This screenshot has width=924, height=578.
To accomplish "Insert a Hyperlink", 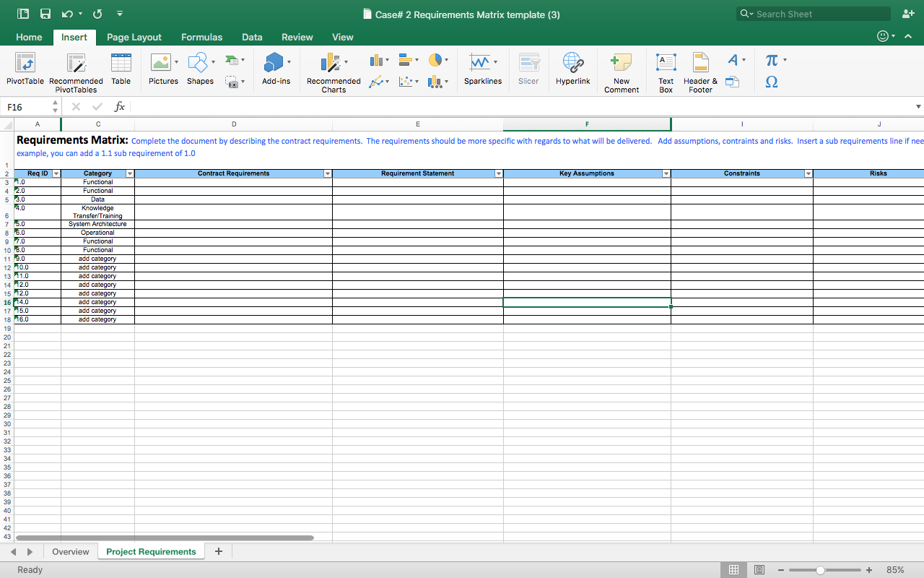I will tap(572, 70).
